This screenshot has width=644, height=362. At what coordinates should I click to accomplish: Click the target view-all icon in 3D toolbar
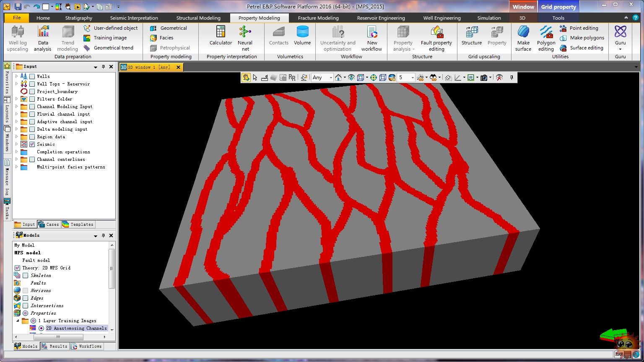374,78
